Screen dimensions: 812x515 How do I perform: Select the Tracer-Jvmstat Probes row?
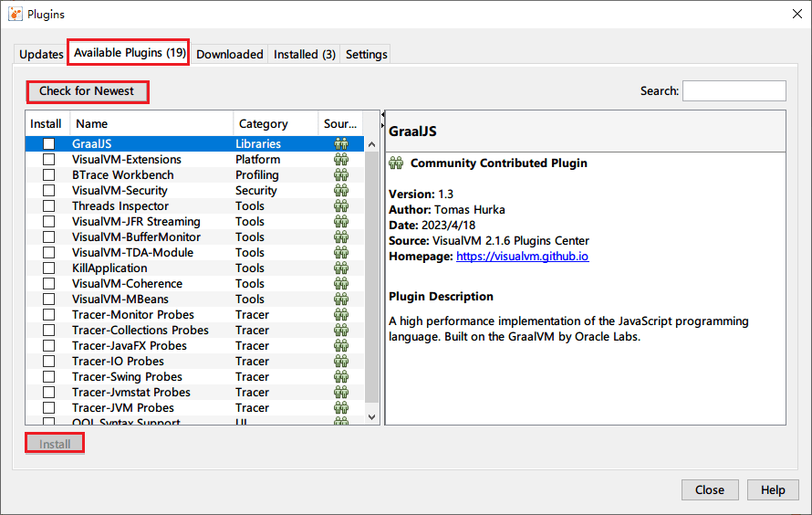pos(194,393)
